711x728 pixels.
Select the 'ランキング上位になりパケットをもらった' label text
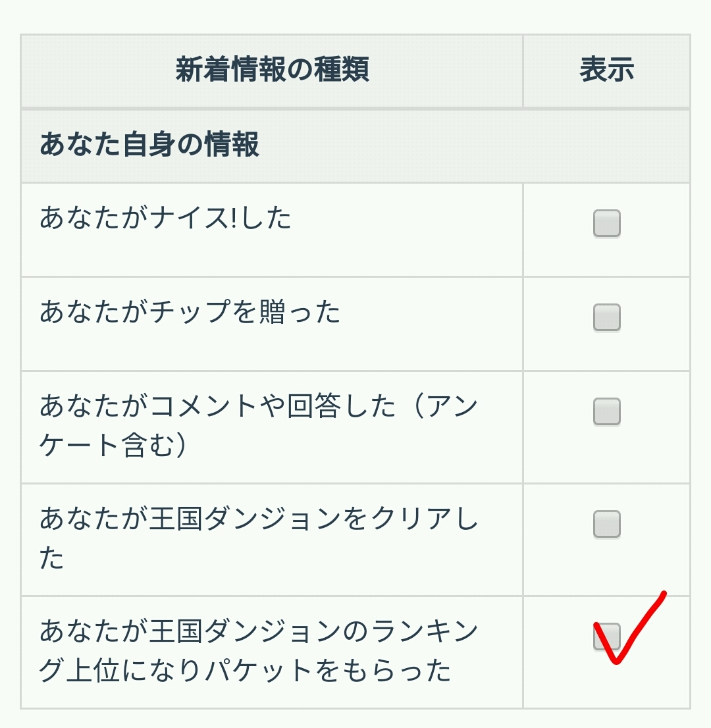(x=258, y=650)
